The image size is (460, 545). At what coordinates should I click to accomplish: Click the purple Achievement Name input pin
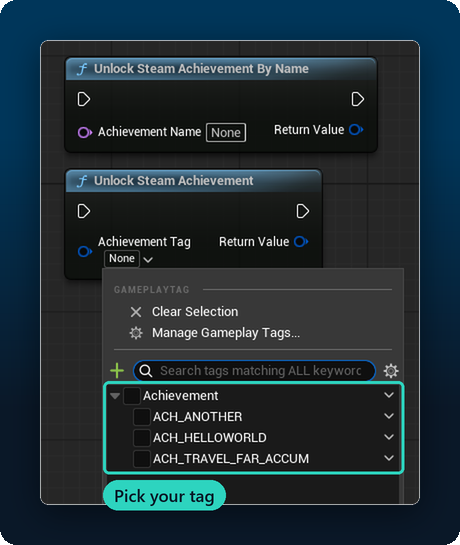click(85, 132)
